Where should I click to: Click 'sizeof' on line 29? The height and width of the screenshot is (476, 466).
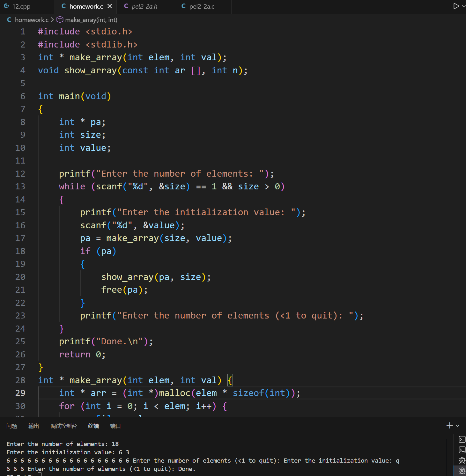(x=248, y=393)
